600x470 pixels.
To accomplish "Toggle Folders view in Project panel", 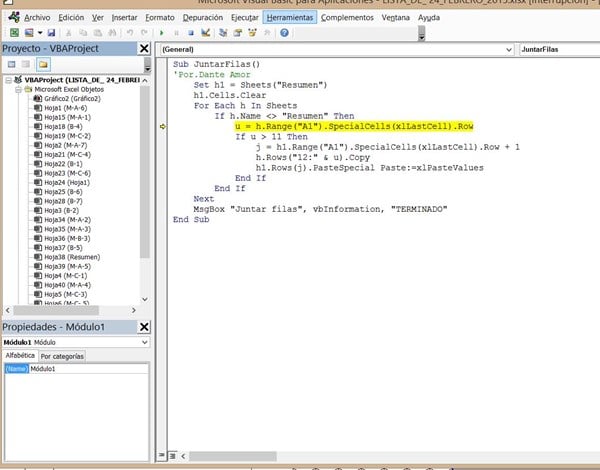I will click(x=44, y=65).
